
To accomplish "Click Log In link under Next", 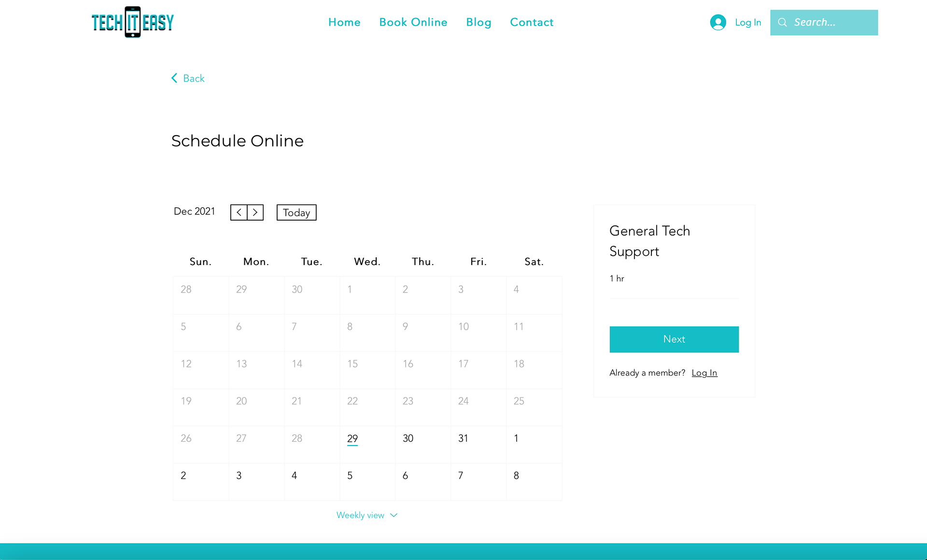I will pyautogui.click(x=704, y=373).
